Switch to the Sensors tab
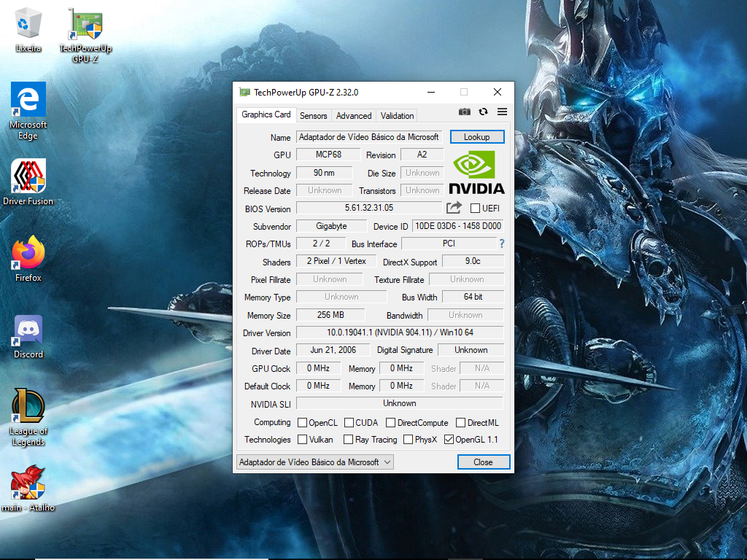This screenshot has height=560, width=747. click(313, 116)
